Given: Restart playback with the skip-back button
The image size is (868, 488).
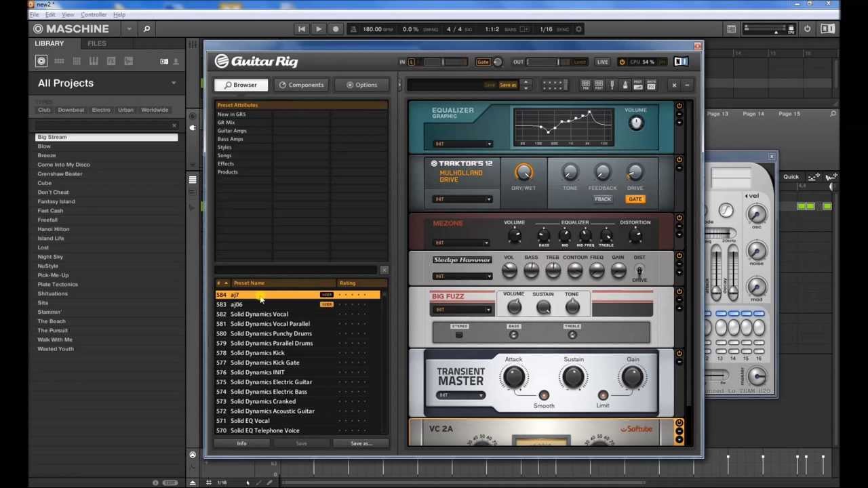Looking at the screenshot, I should click(x=302, y=29).
